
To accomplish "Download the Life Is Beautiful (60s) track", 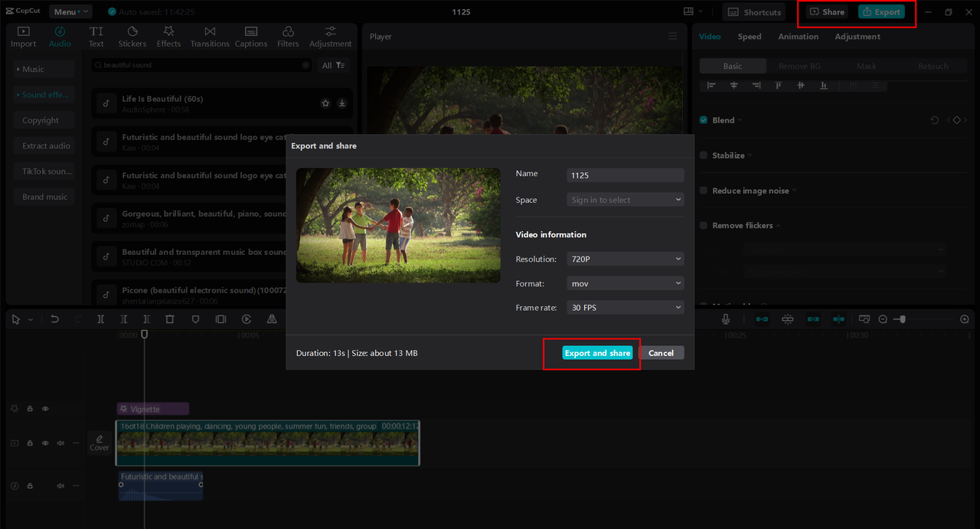I will point(342,103).
